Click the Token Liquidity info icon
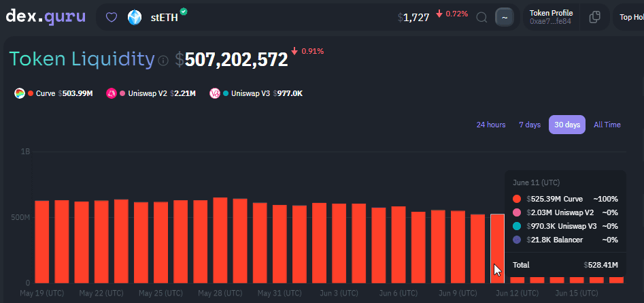 click(163, 61)
